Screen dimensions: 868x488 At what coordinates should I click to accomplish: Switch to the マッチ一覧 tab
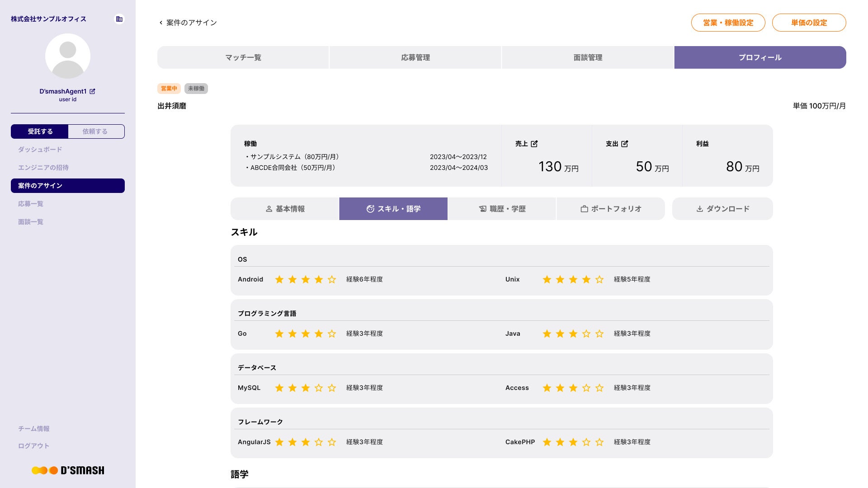coord(243,57)
